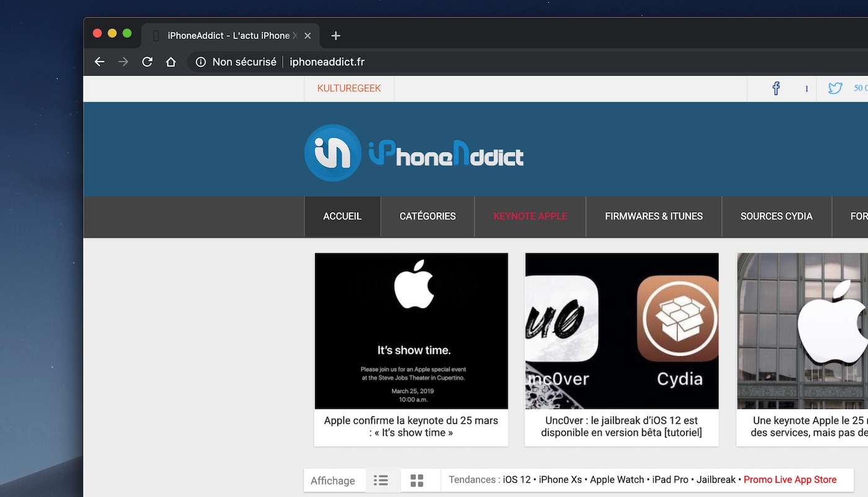The image size is (868, 497).
Task: Click the Facebook count '1'
Action: (807, 89)
